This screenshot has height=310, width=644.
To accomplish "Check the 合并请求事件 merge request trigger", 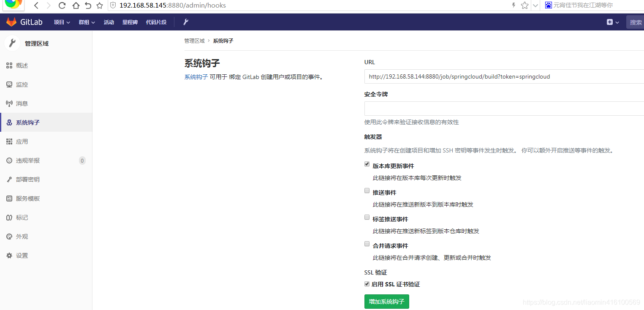I will (367, 243).
